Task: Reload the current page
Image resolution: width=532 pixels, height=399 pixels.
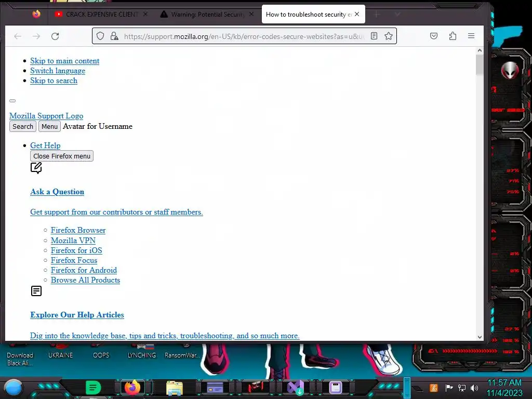Action: [x=55, y=36]
